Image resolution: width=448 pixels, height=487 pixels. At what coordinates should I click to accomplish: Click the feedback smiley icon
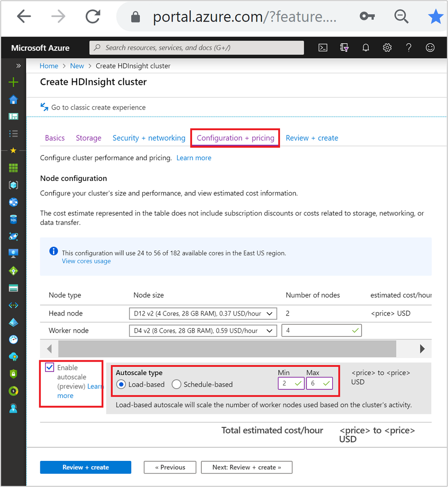[430, 48]
